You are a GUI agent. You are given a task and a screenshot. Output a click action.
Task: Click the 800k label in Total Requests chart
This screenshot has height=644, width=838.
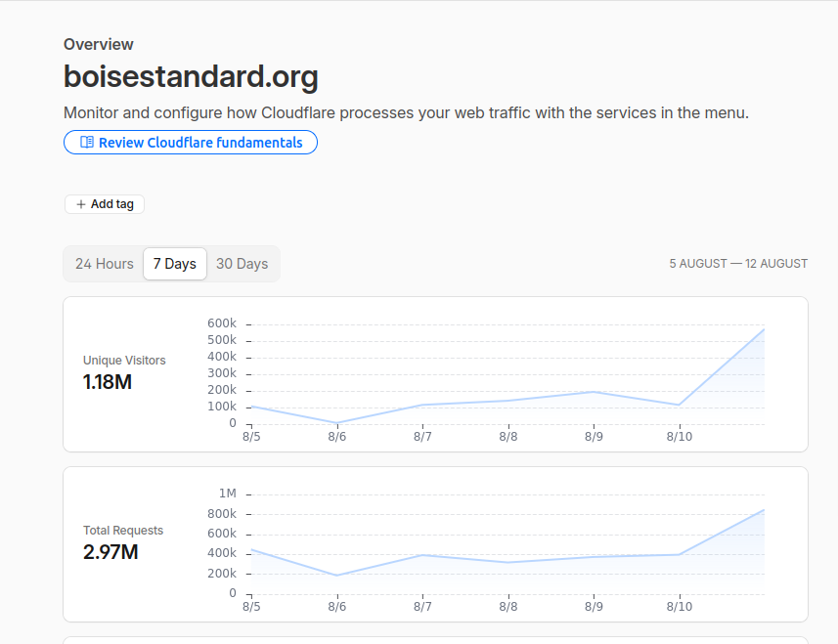(x=222, y=514)
